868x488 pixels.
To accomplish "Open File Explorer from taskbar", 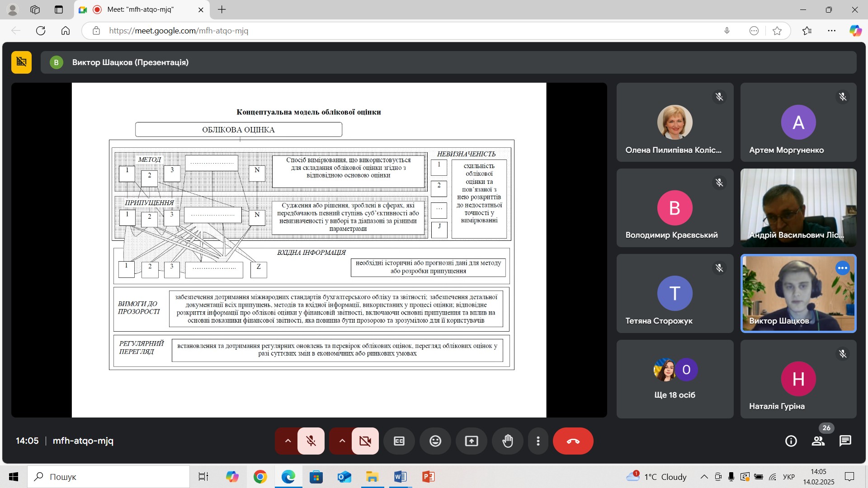I will pos(372,477).
